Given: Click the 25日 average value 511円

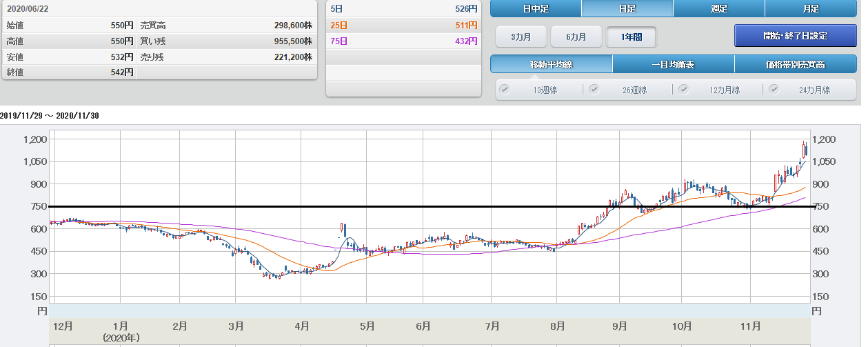Looking at the screenshot, I should pyautogui.click(x=466, y=25).
